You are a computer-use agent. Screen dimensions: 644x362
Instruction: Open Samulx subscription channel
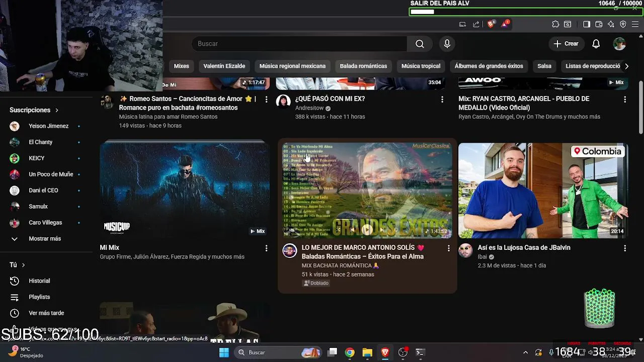[x=46, y=207]
